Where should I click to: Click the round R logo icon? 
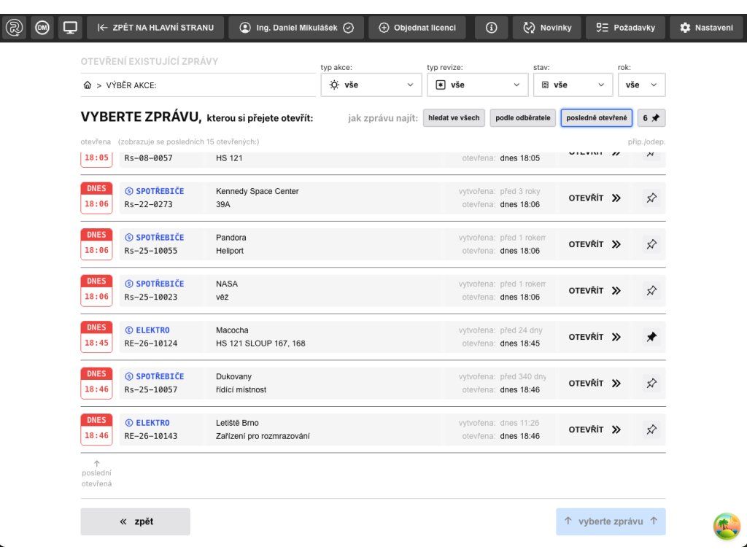pyautogui.click(x=15, y=28)
